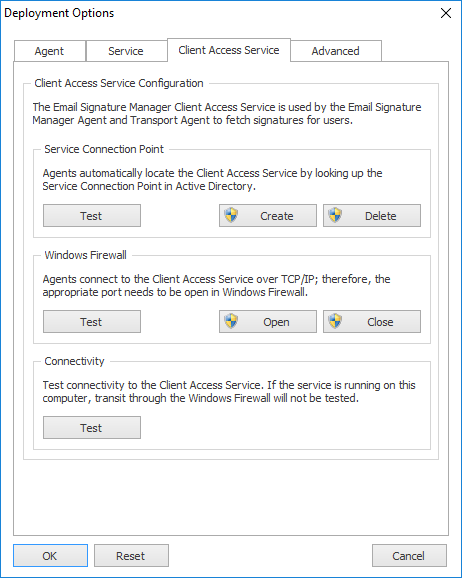Open the Windows Firewall port

(x=268, y=321)
